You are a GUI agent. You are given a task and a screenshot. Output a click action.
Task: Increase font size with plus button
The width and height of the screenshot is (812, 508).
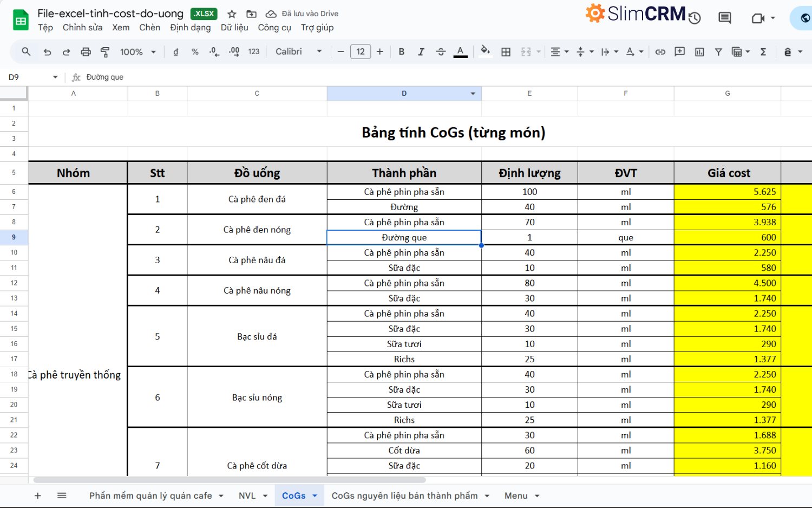[x=379, y=52]
